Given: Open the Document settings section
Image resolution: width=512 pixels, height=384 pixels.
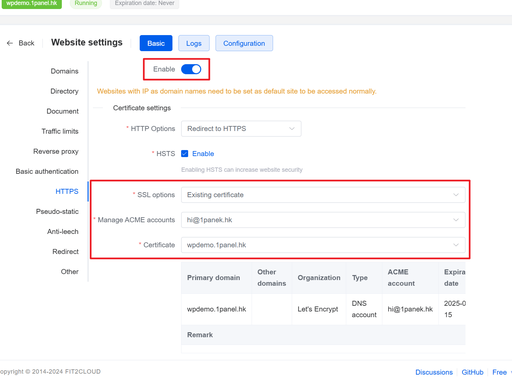Looking at the screenshot, I should 62,111.
